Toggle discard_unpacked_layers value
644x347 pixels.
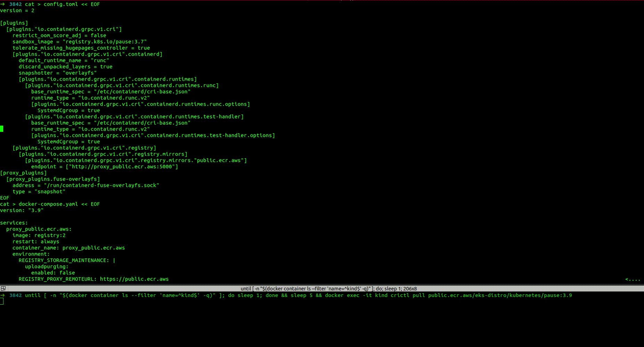point(107,67)
